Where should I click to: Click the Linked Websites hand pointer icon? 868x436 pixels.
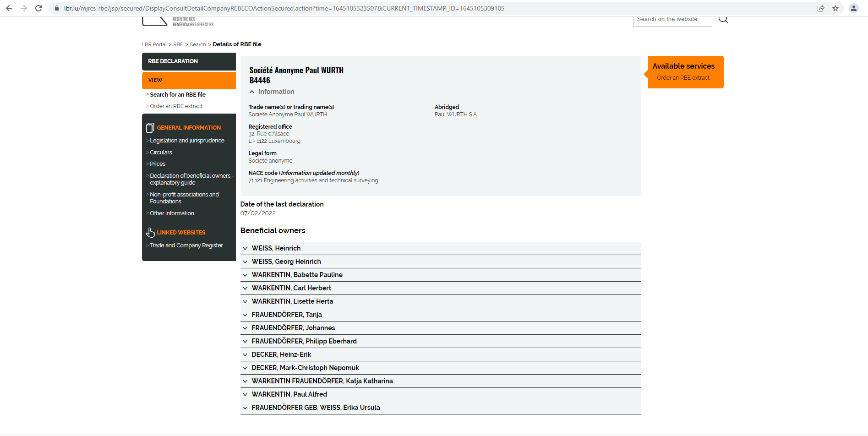click(150, 233)
